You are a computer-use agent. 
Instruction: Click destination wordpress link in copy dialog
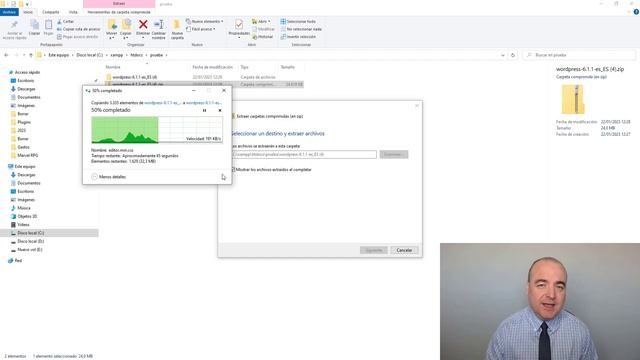tap(204, 103)
